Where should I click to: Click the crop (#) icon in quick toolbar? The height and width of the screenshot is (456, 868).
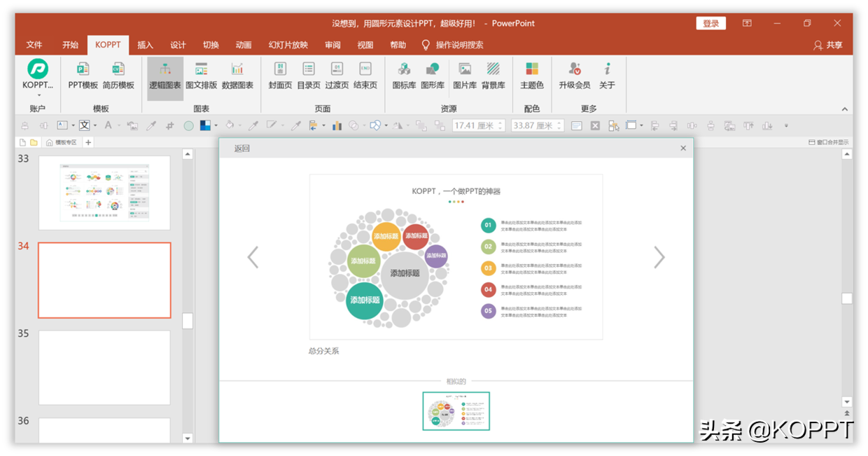tap(169, 125)
